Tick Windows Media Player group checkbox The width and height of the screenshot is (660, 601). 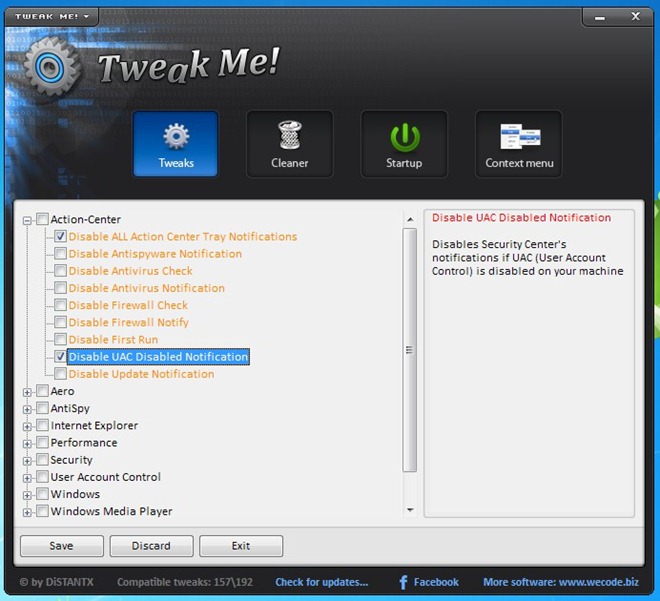click(42, 511)
